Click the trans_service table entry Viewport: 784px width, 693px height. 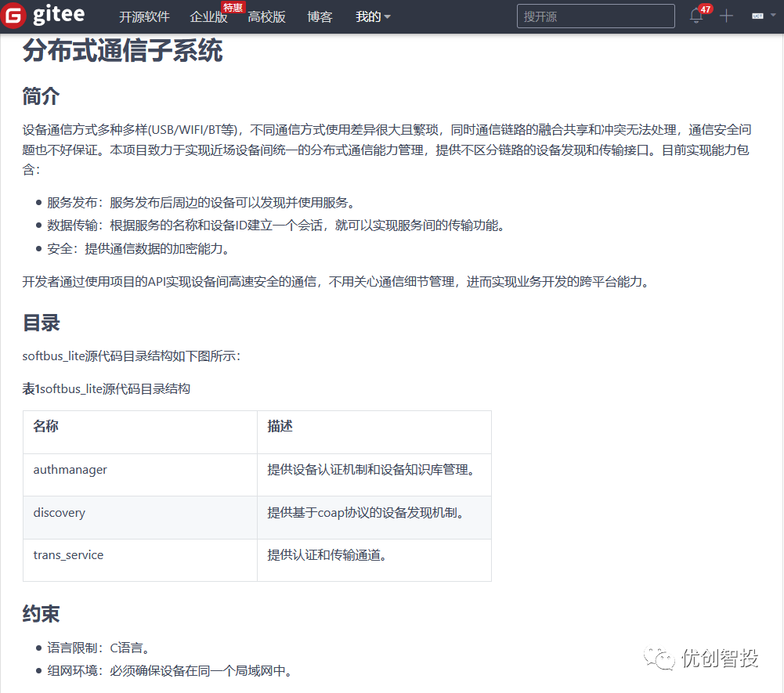pos(68,555)
